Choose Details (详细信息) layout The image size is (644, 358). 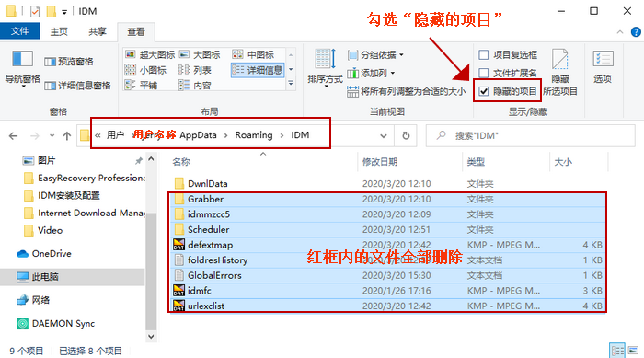[x=258, y=70]
